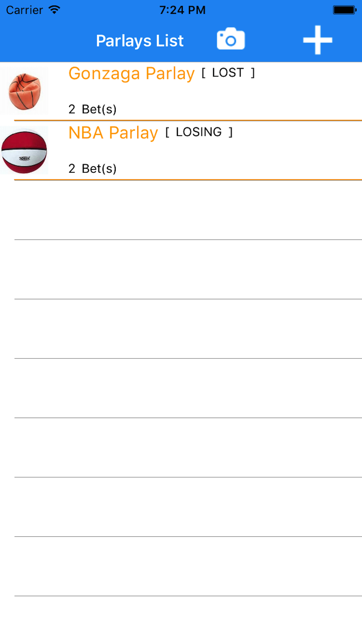
Task: Tap the orange separator under Gonzaga Parlay row
Action: pyautogui.click(x=188, y=120)
